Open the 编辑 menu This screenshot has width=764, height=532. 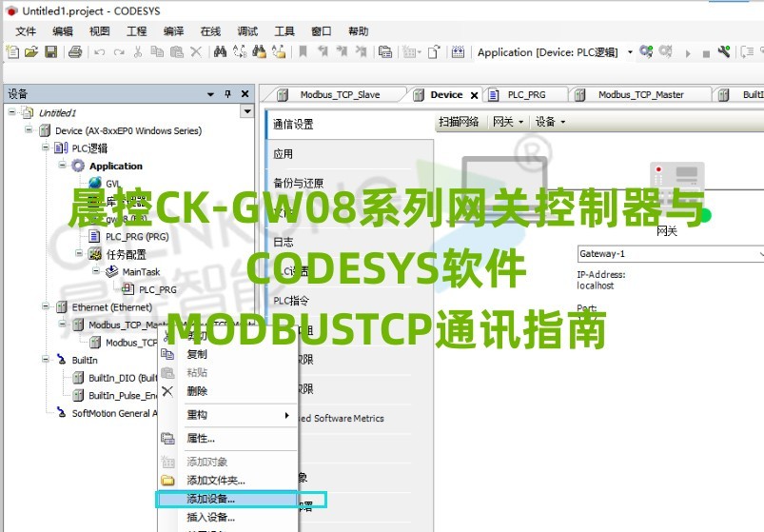(63, 31)
